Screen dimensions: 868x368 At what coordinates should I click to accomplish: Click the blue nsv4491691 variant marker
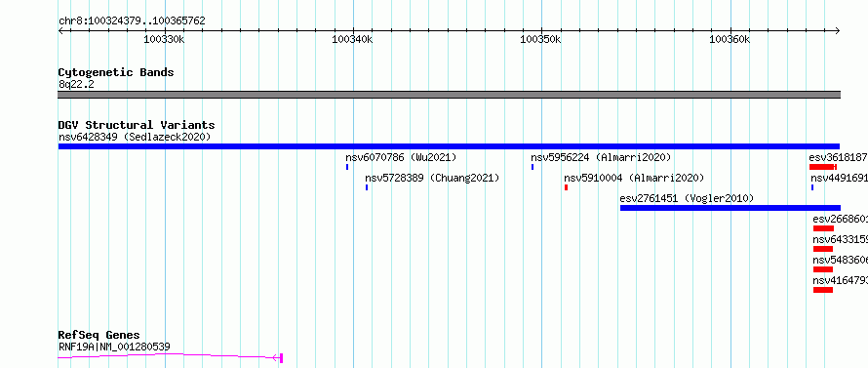812,187
